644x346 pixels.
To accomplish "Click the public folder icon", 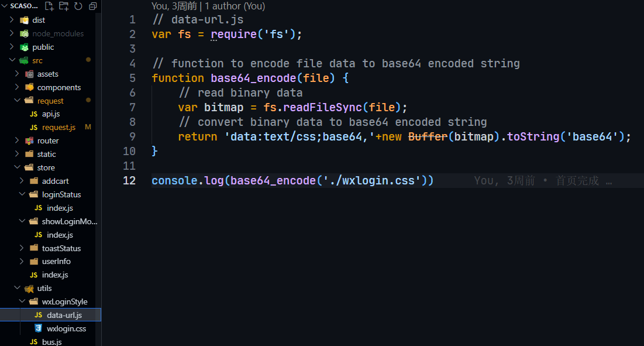I will (24, 47).
